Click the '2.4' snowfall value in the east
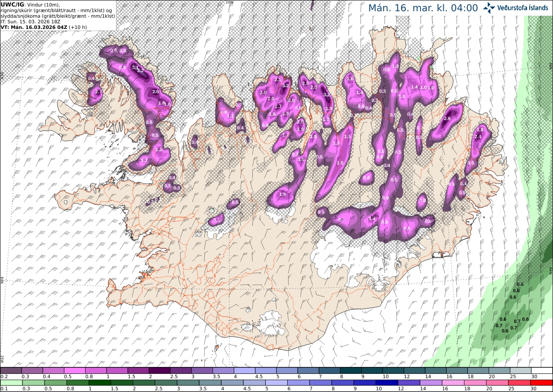 click(478, 136)
